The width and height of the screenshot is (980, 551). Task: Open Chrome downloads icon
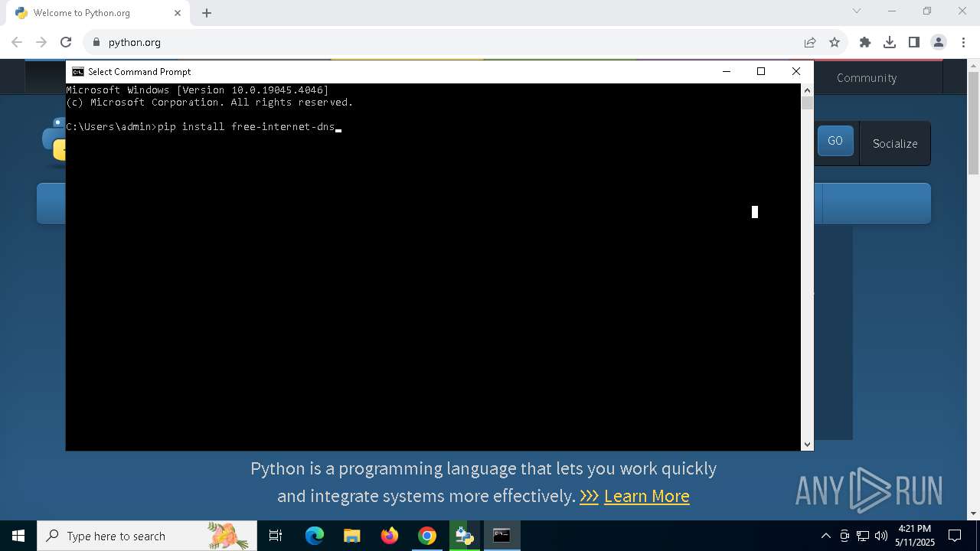click(x=890, y=42)
